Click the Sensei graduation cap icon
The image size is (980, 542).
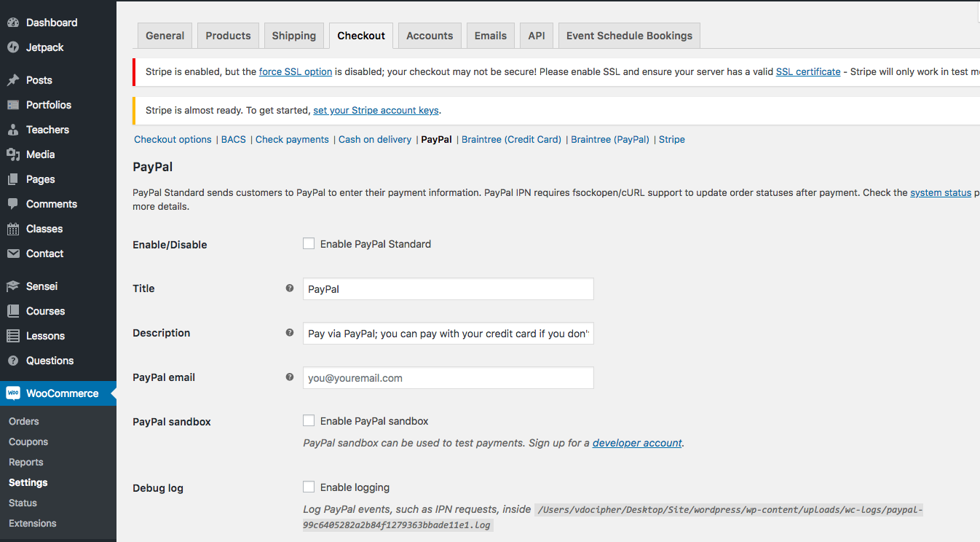click(13, 286)
